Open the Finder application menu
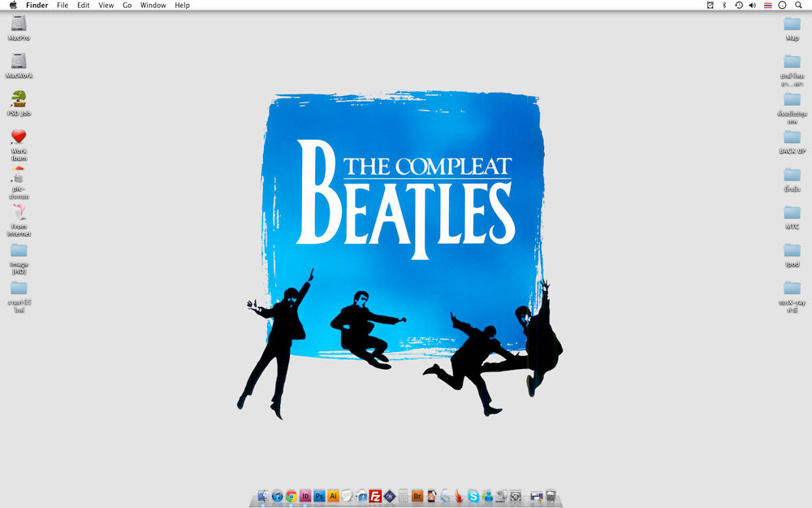The height and width of the screenshot is (508, 812). click(37, 5)
